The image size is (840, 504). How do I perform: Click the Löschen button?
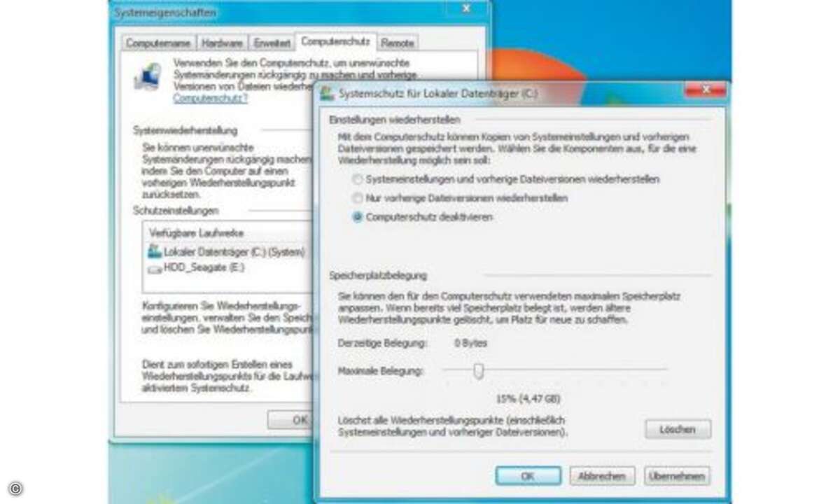coord(677,429)
